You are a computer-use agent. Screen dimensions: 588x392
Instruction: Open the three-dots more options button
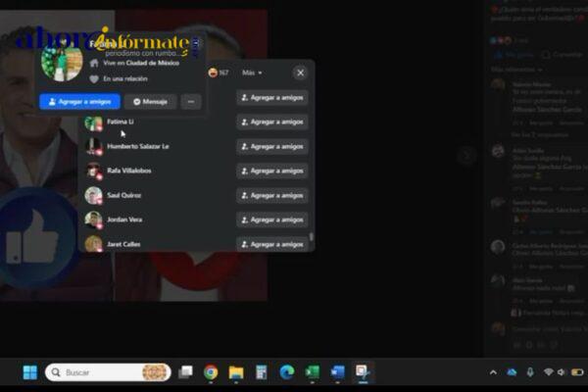tap(191, 101)
